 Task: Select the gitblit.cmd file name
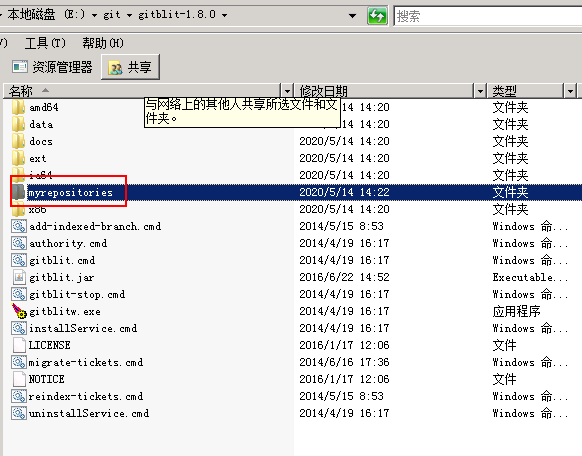62,260
